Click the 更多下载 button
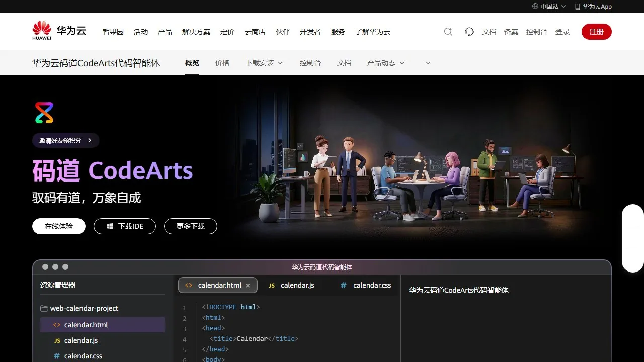 click(x=191, y=226)
